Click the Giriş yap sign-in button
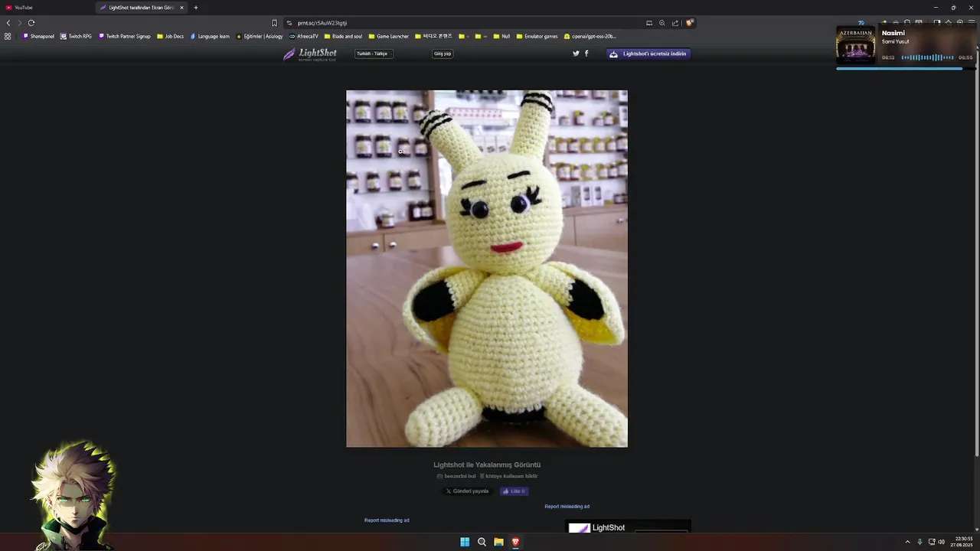Screen dimensions: 980x551 click(443, 54)
